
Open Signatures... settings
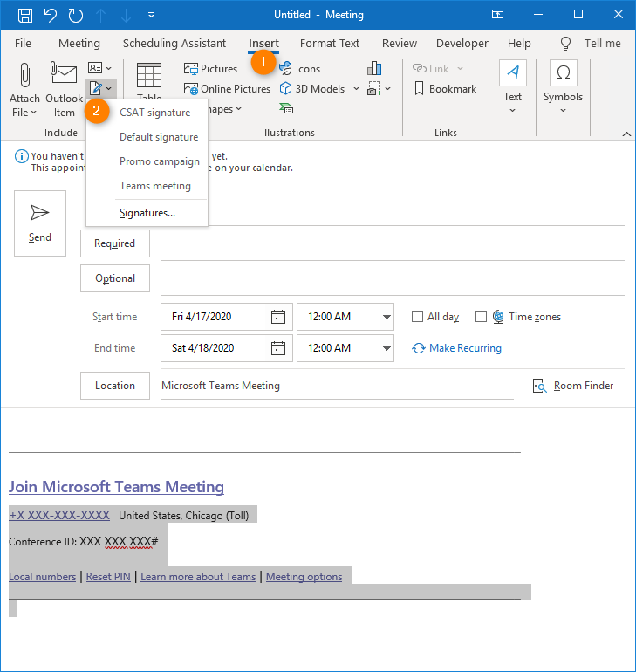147,213
